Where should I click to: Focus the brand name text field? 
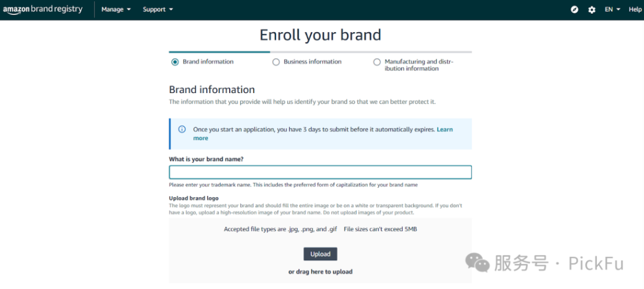click(x=320, y=173)
